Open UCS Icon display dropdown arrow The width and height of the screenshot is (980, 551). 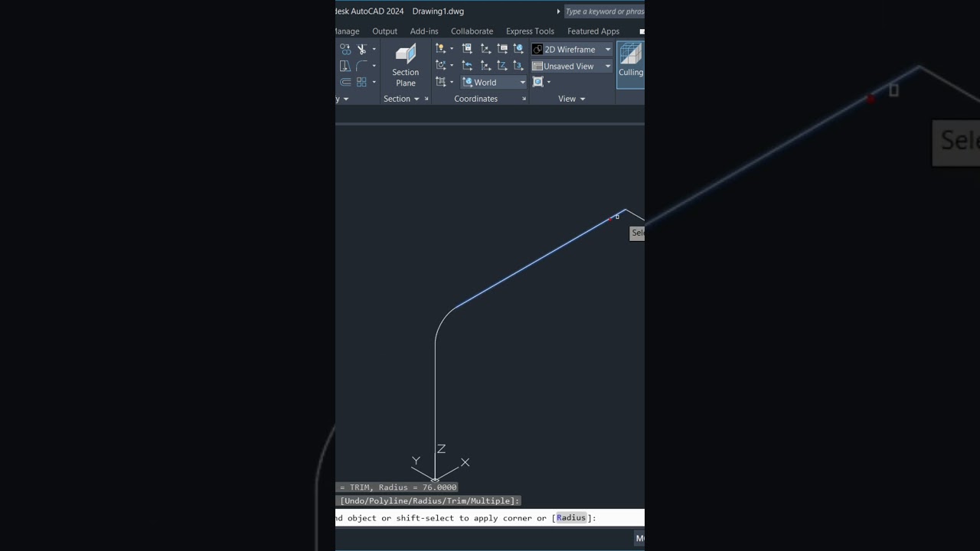pyautogui.click(x=452, y=48)
